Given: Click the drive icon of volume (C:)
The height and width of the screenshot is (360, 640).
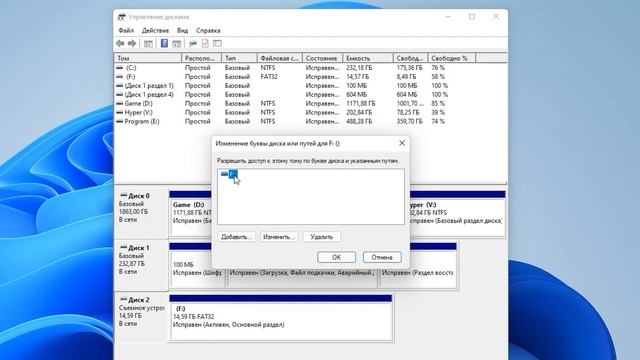Looking at the screenshot, I should coord(120,68).
